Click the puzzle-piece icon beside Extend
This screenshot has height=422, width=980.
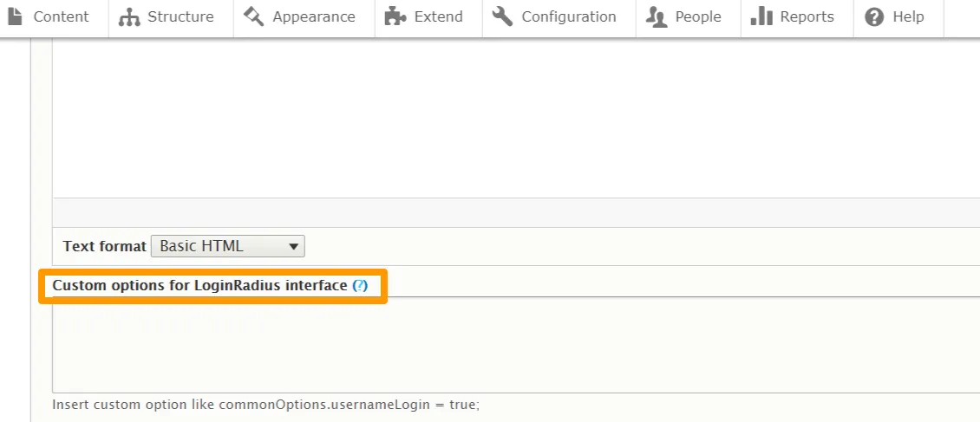tap(395, 16)
